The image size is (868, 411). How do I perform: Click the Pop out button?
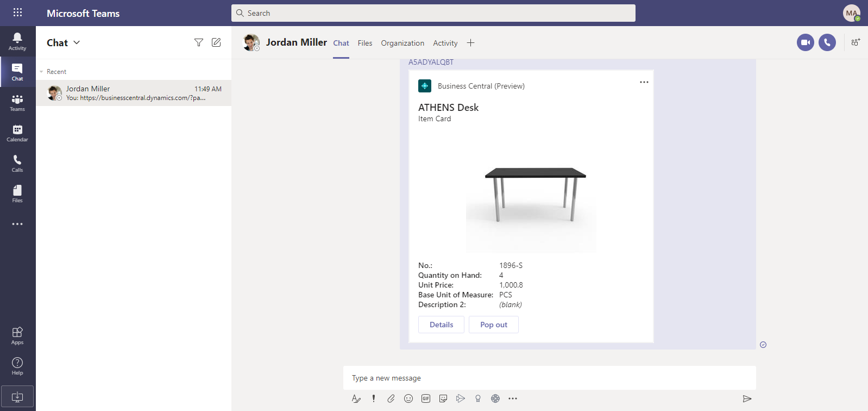click(494, 325)
